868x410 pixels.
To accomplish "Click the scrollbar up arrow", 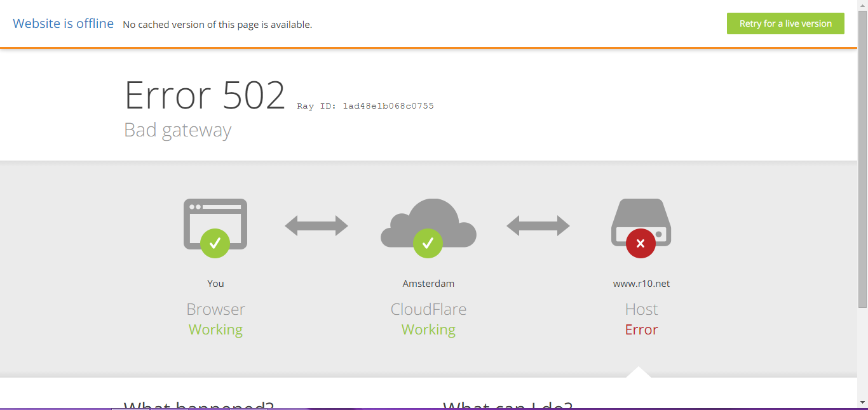I will tap(862, 5).
